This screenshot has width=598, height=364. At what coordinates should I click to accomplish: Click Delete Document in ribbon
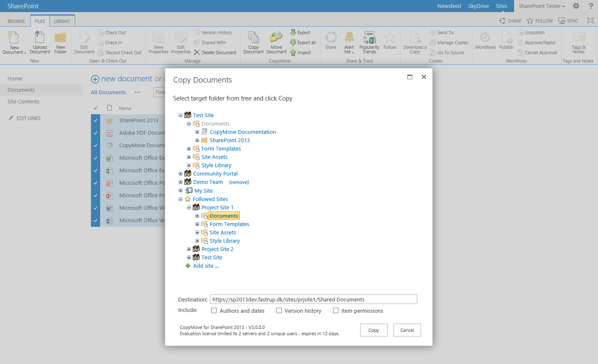click(215, 53)
